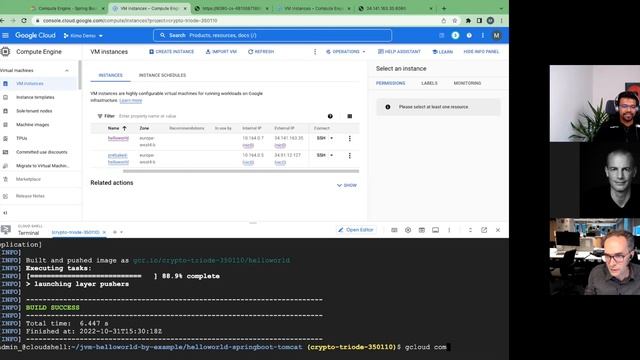The height and width of the screenshot is (360, 640).
Task: Open the VM instances toolbar overflow menu
Action: (x=315, y=52)
